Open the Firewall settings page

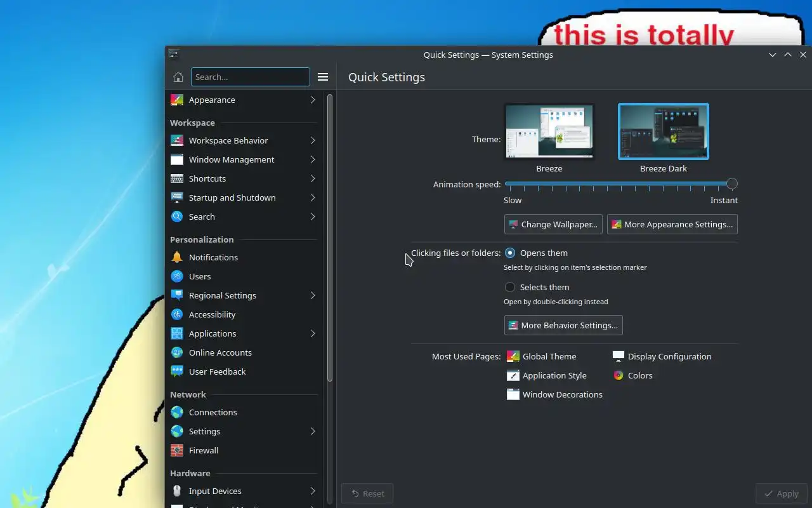click(x=244, y=450)
